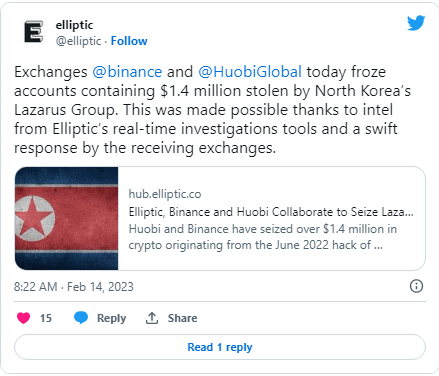Click the like count of 15
This screenshot has width=439, height=376.
46,318
